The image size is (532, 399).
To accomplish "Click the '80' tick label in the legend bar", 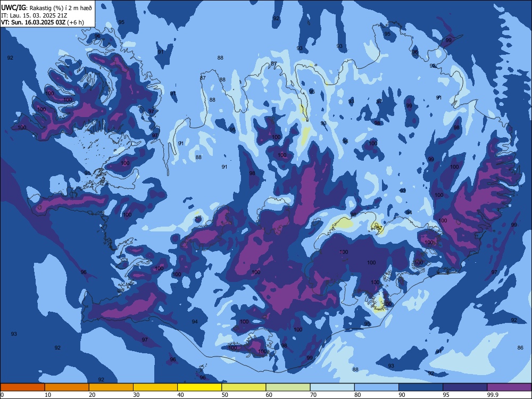I will click(358, 395).
